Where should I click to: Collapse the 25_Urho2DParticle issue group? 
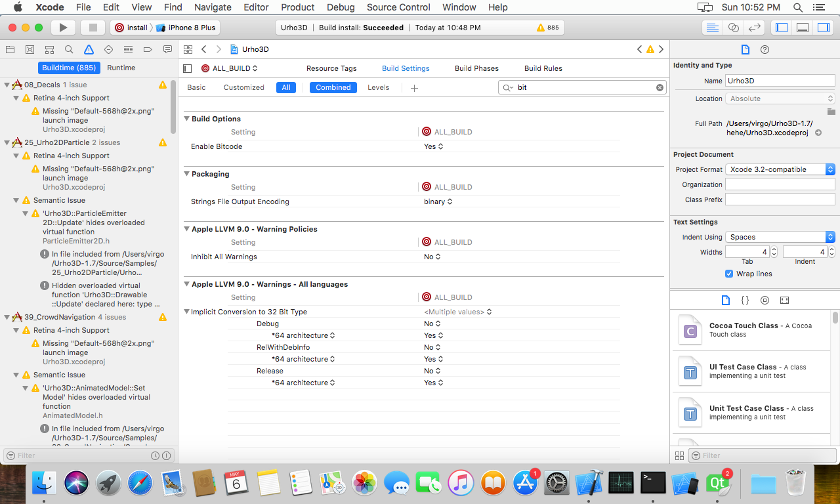7,142
